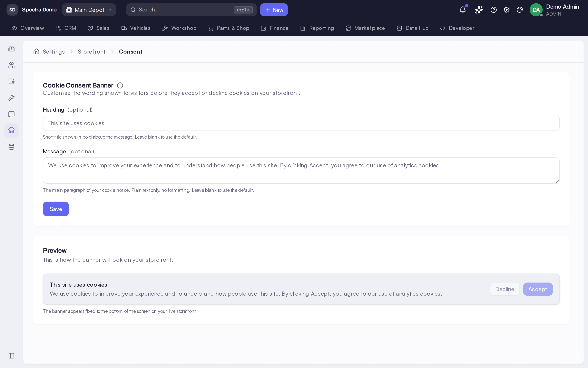Open sidebar storefront icon
The height and width of the screenshot is (368, 588).
tap(11, 130)
